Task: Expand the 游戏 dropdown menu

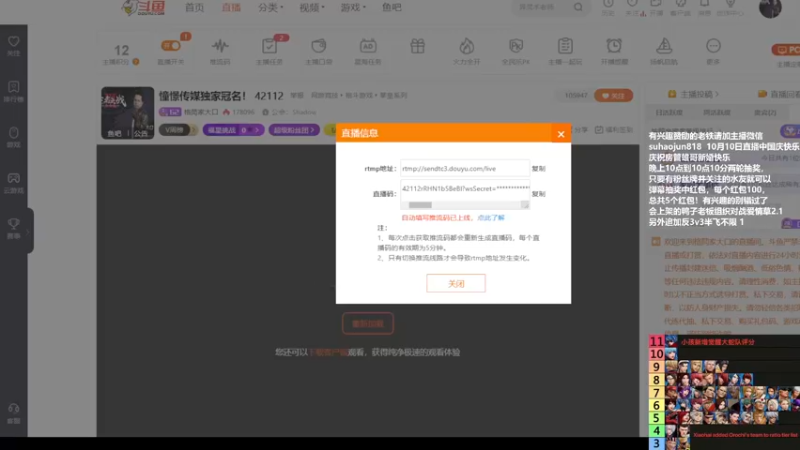Action: [353, 8]
